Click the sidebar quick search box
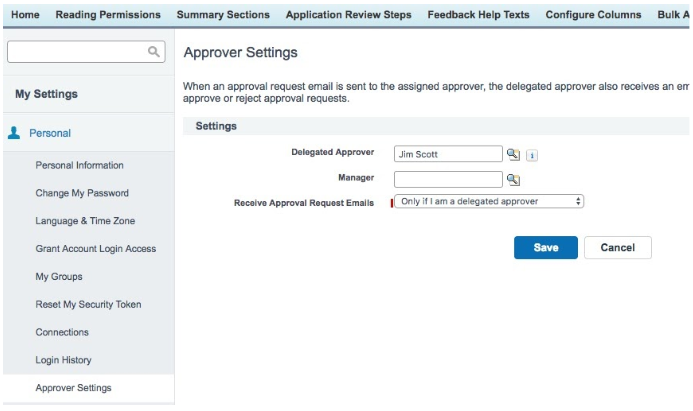This screenshot has width=693, height=411. click(76, 52)
